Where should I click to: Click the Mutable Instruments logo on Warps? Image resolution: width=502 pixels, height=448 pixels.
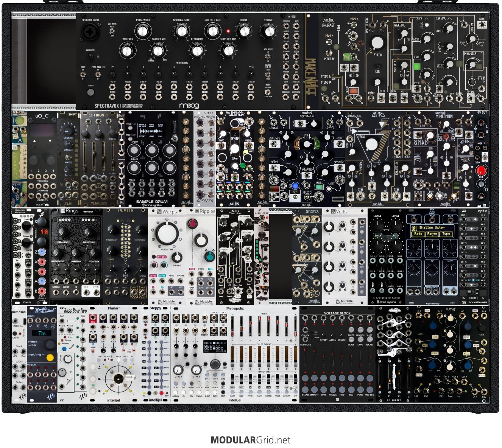(x=167, y=302)
